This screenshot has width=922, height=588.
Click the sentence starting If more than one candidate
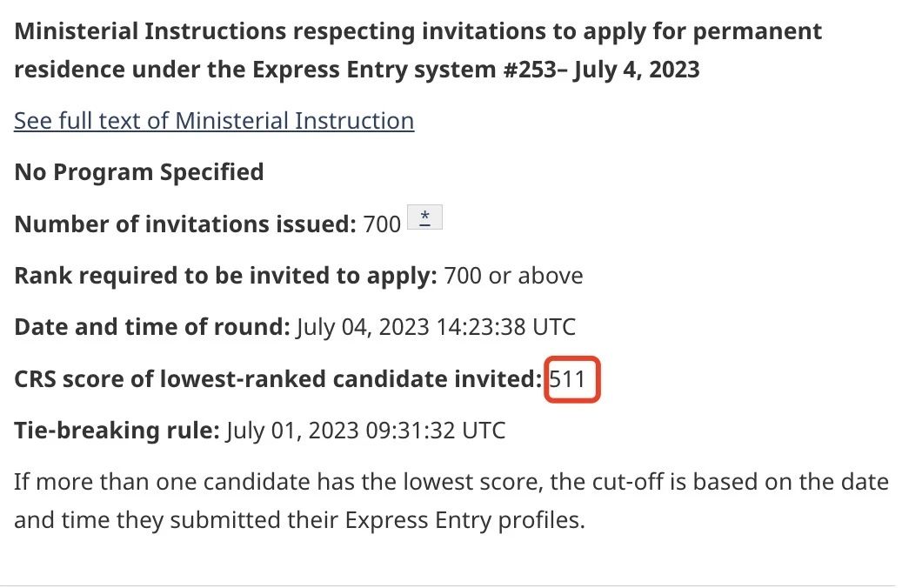tap(451, 501)
